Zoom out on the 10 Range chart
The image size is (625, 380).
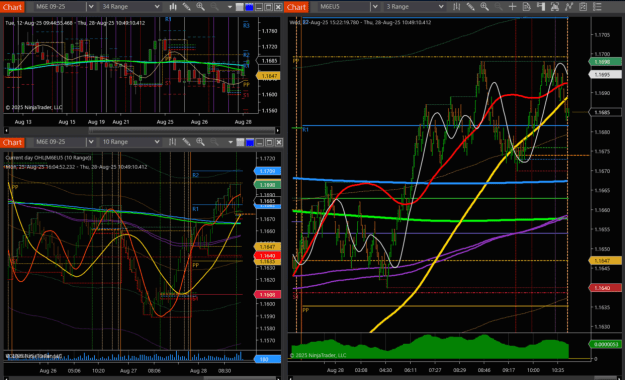click(x=214, y=142)
